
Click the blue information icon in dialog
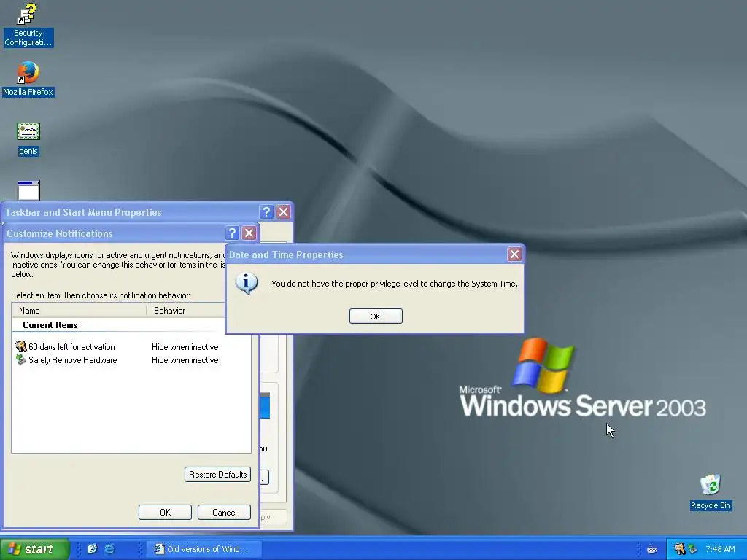click(x=247, y=284)
